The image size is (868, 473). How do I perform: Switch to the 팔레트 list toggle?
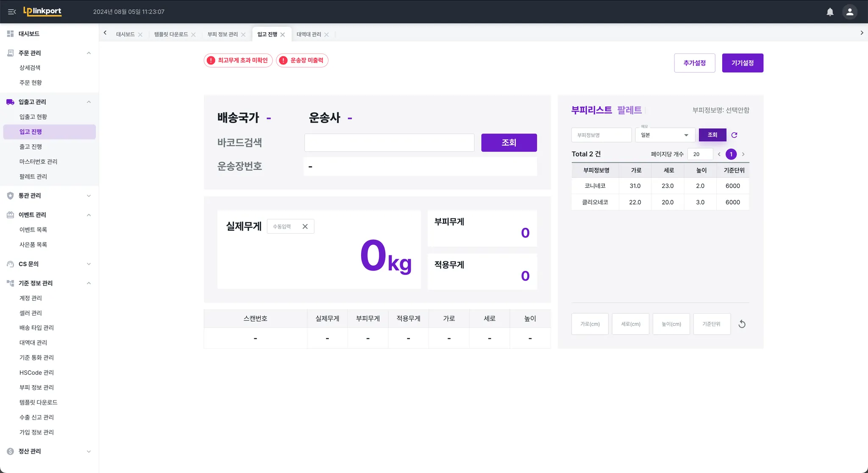pyautogui.click(x=629, y=110)
